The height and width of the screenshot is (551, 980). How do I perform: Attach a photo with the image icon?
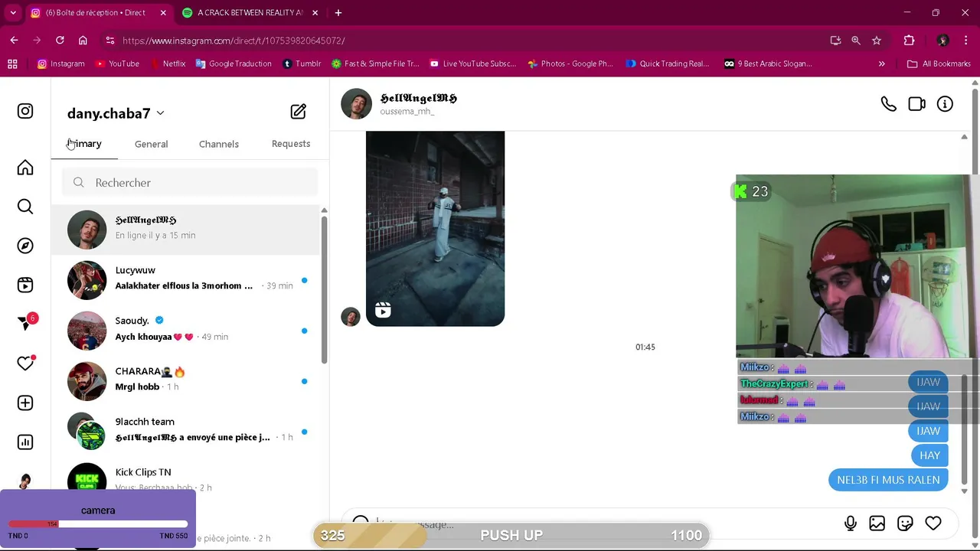pos(877,523)
